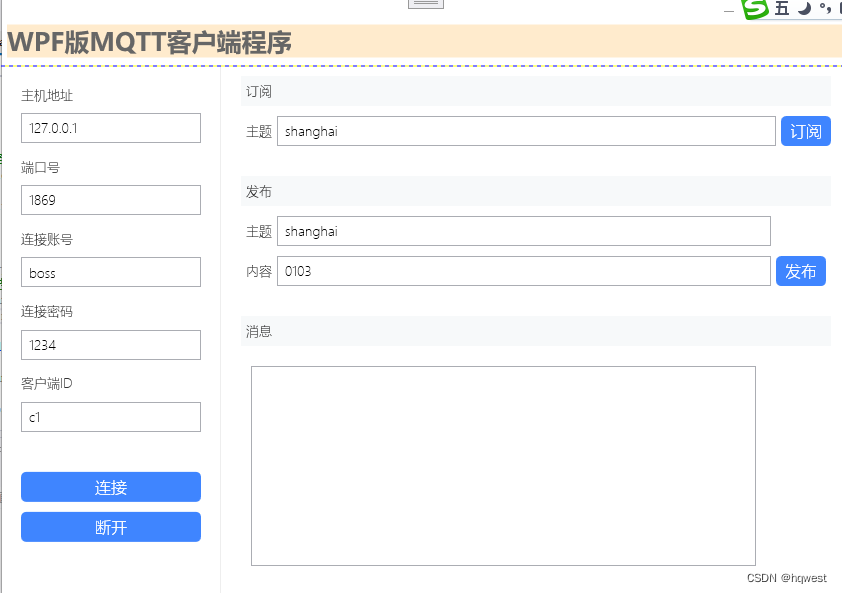The image size is (842, 593).
Task: Click the 订阅 subscribe button
Action: point(806,131)
